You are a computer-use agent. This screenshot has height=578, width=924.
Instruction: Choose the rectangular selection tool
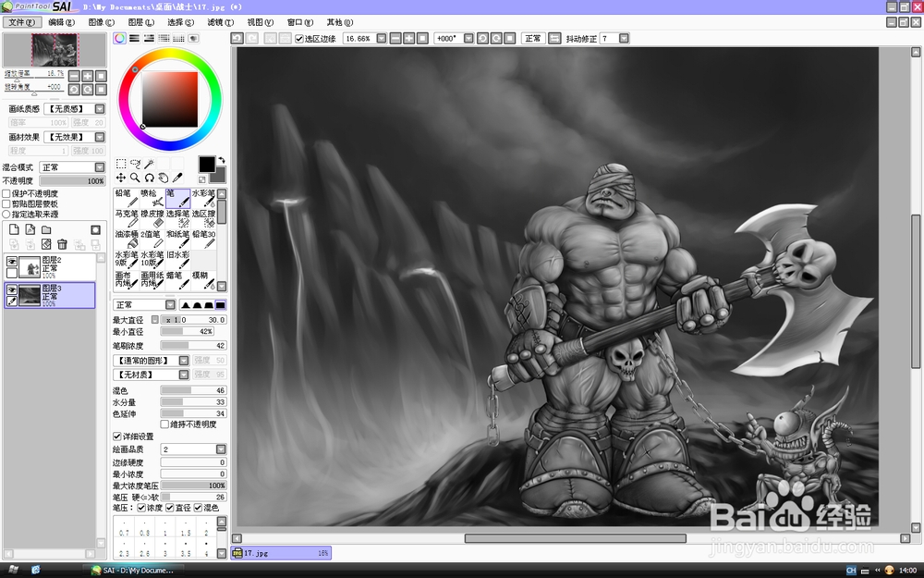click(121, 164)
